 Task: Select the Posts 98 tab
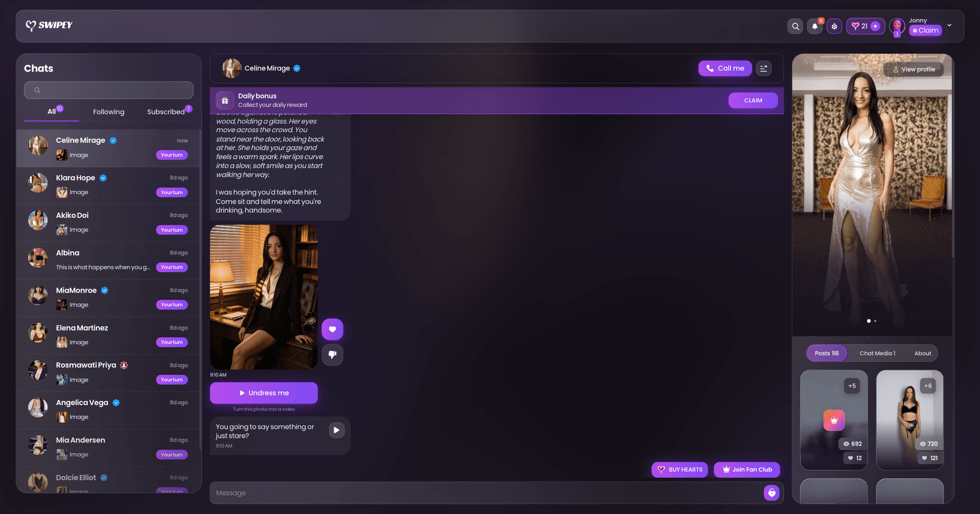(826, 353)
